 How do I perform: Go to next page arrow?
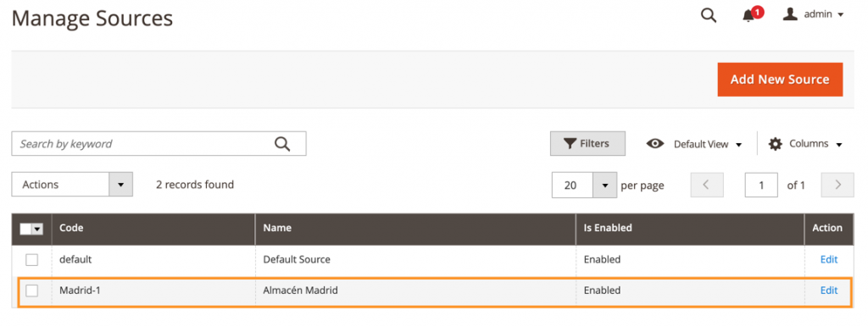click(837, 185)
